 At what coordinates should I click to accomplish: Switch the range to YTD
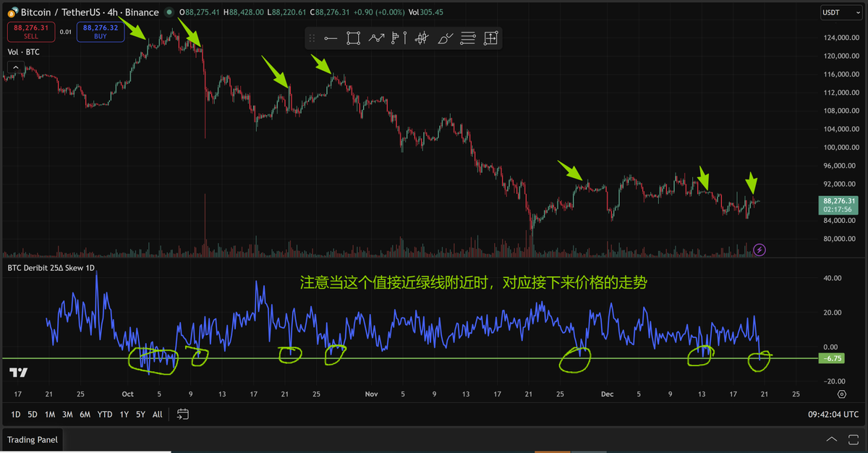pyautogui.click(x=105, y=415)
